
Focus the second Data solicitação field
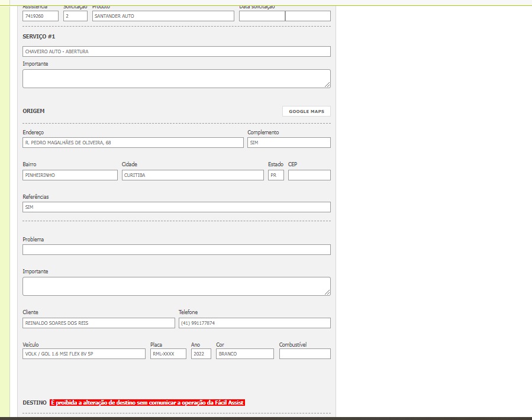(308, 16)
